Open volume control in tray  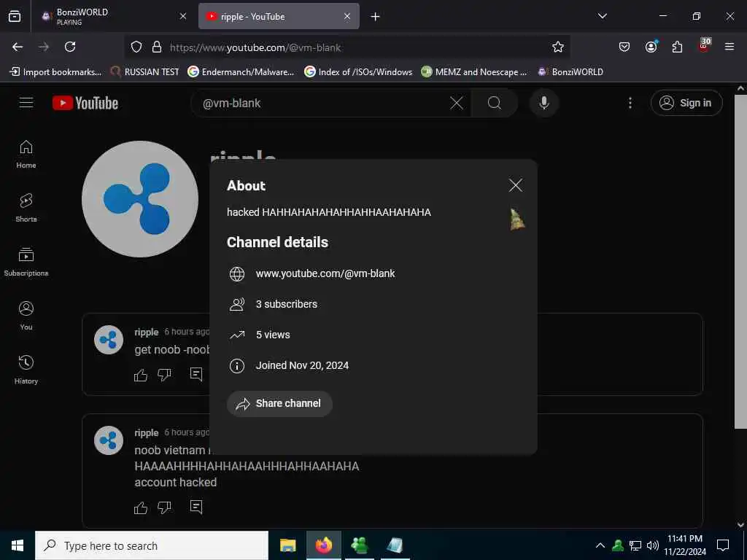[653, 545]
